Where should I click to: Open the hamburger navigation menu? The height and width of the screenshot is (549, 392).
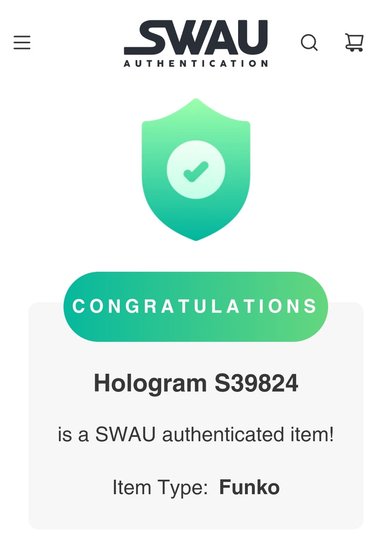coord(22,42)
